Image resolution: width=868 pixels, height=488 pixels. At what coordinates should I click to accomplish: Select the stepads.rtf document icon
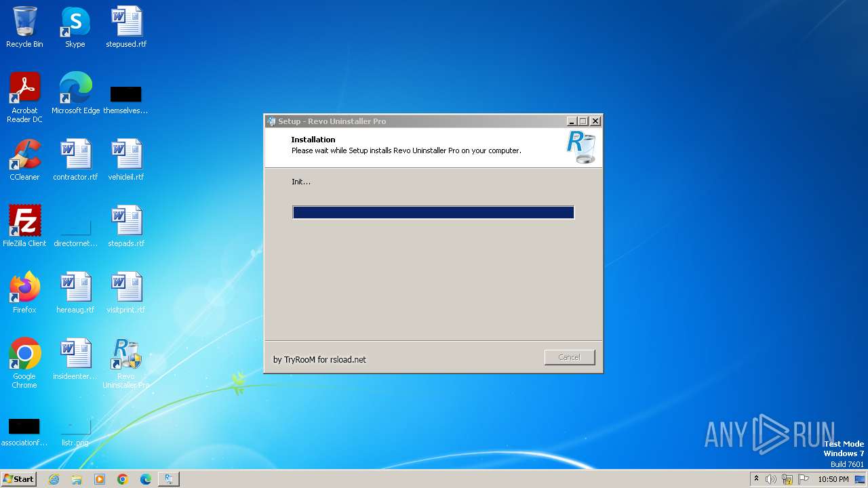click(x=126, y=226)
